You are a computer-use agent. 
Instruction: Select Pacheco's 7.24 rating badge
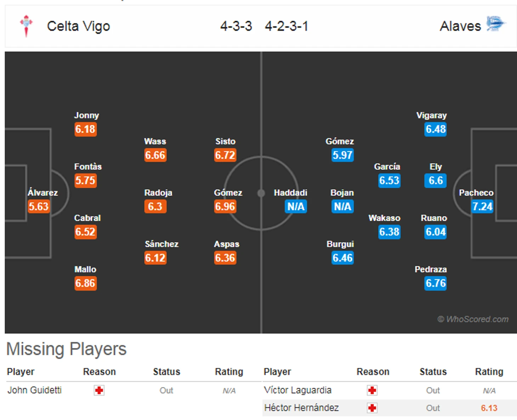click(482, 206)
